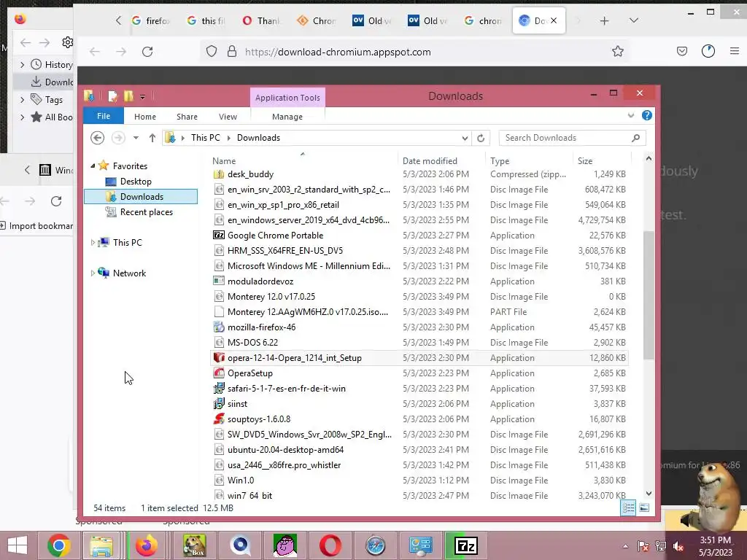747x560 pixels.
Task: Sort by Type column header
Action: (530, 161)
